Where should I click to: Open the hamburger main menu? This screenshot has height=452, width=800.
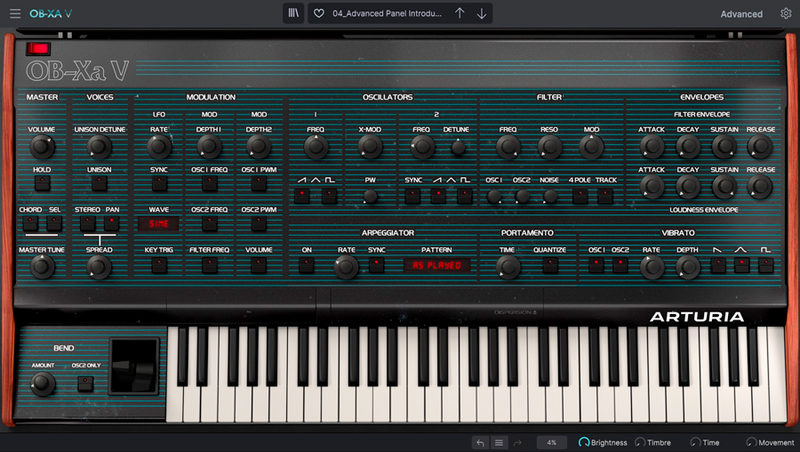pyautogui.click(x=15, y=14)
